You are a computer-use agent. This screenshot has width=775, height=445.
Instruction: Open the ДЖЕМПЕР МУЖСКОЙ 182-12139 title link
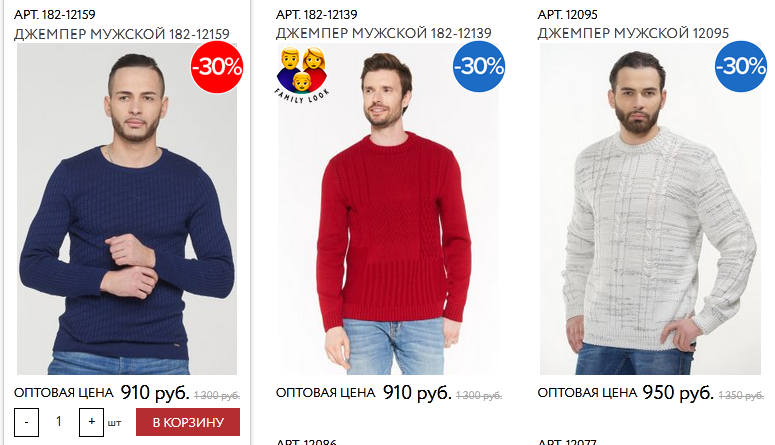pyautogui.click(x=384, y=33)
